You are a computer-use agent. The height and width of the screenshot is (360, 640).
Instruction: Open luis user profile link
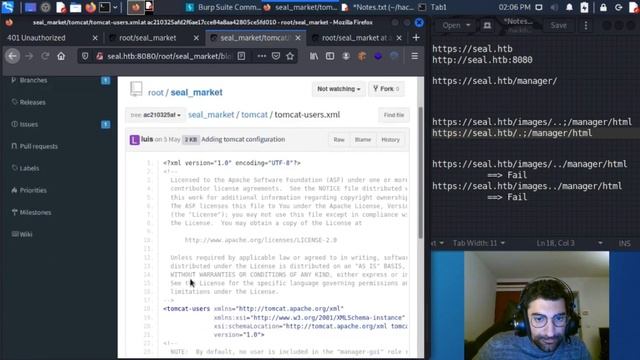[x=147, y=139]
